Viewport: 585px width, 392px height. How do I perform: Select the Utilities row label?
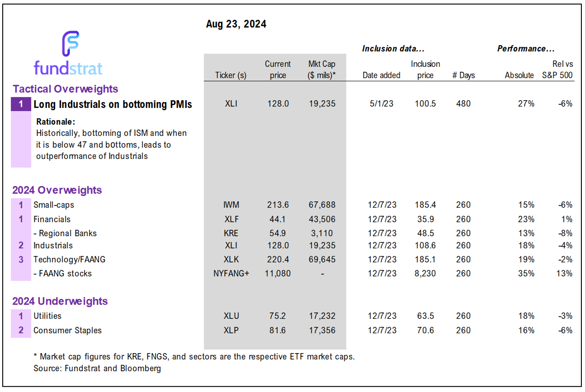(47, 316)
